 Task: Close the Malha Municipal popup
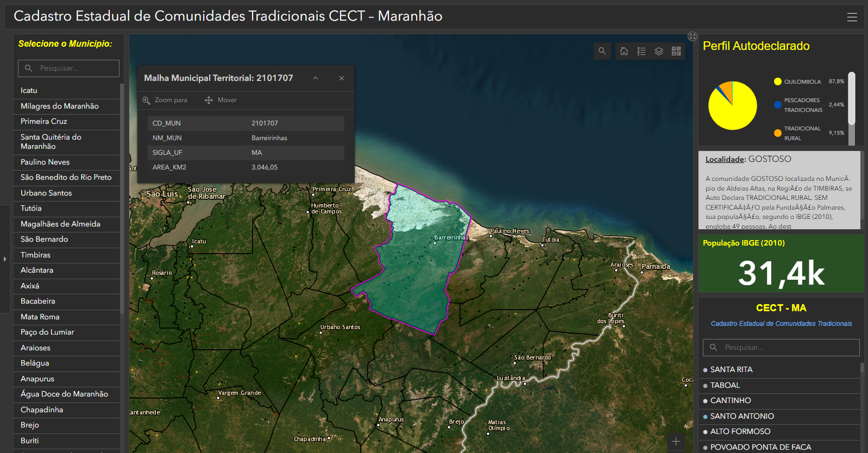342,78
